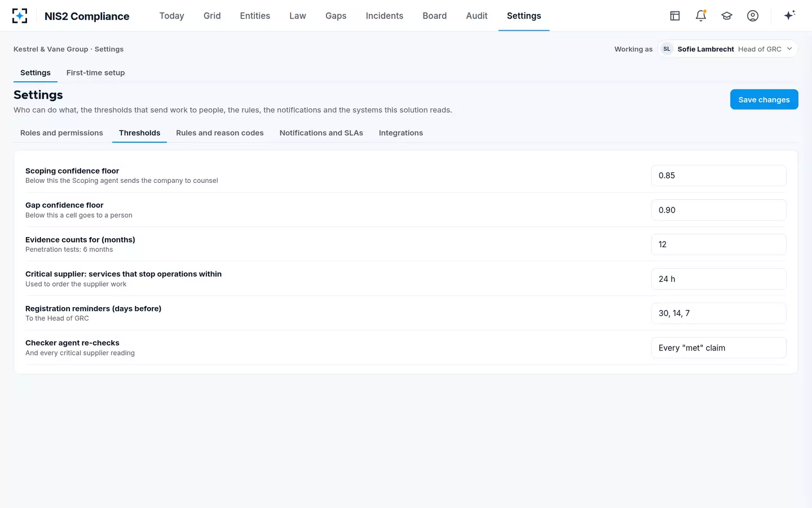Viewport: 812px width, 508px height.
Task: Select the Settings sub-tab beside First-time setup
Action: point(36,73)
